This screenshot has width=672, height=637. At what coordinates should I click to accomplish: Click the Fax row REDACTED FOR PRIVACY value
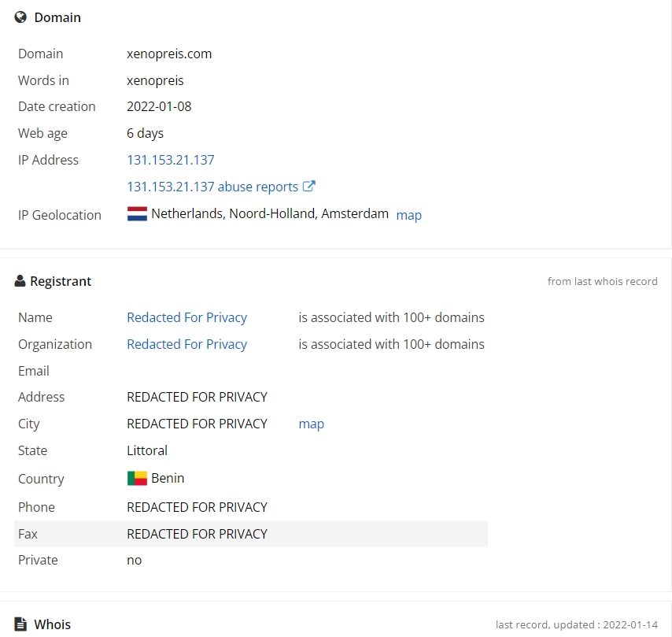coord(198,534)
